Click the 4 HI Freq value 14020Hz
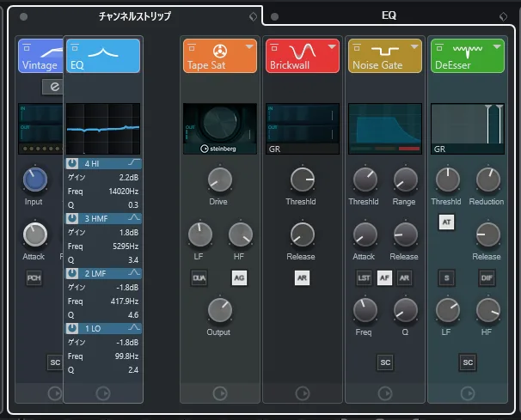 tap(123, 192)
